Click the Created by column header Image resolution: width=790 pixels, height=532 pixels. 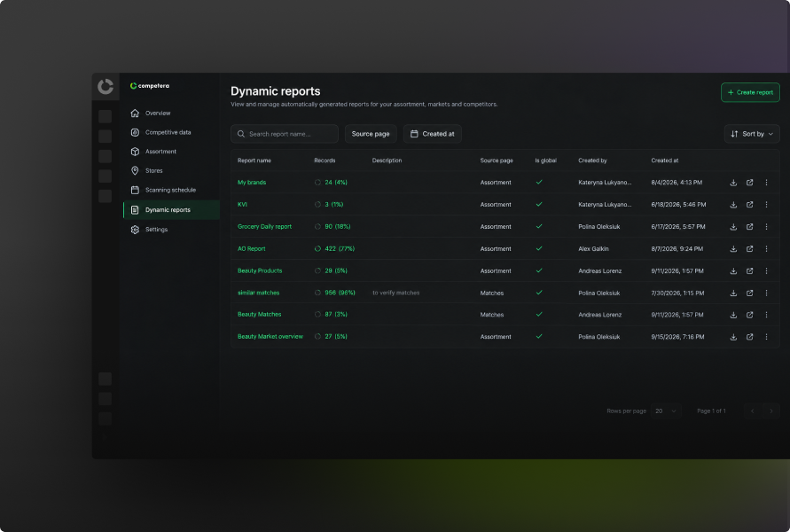(592, 160)
